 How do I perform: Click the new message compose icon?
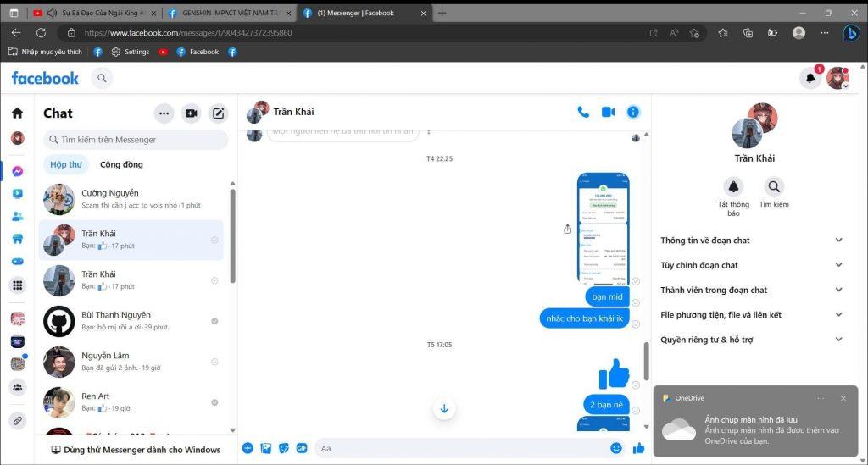coord(219,113)
